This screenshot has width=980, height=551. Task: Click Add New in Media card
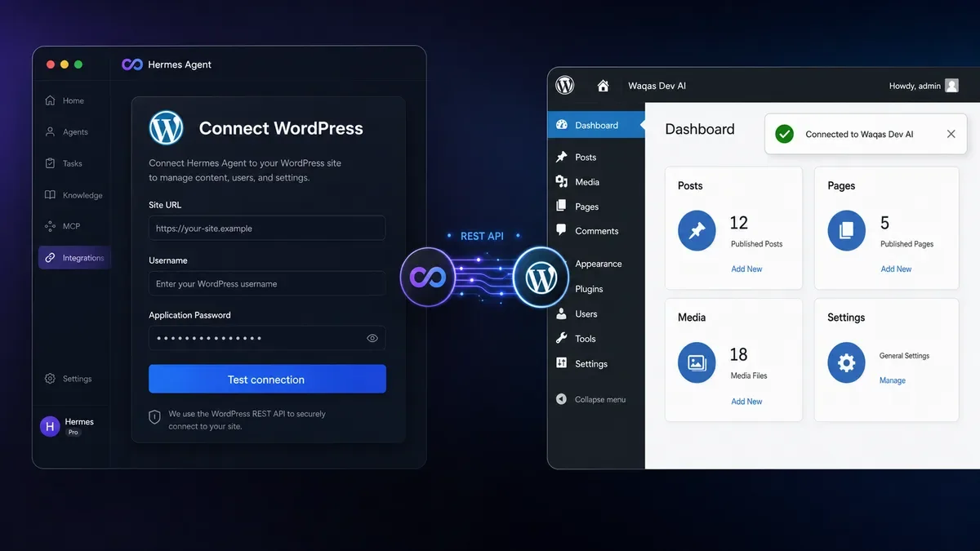pos(746,402)
